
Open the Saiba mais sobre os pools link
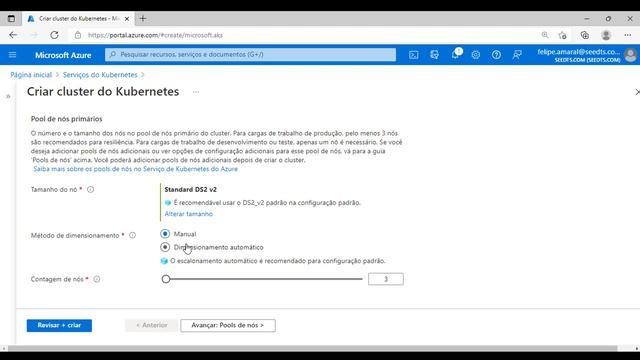point(136,169)
